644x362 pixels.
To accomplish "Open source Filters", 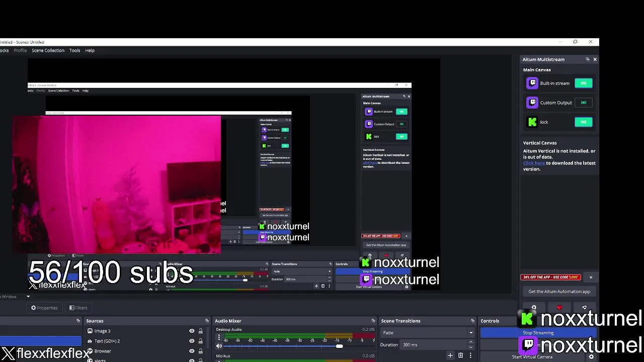I will (78, 308).
